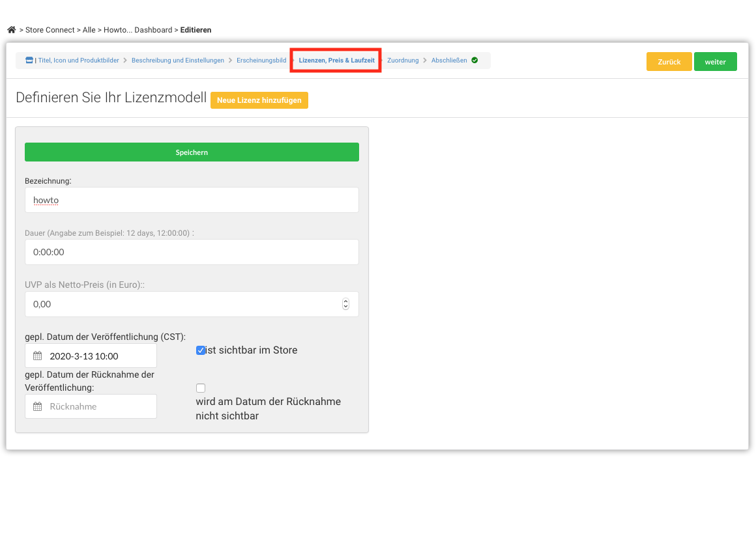Save the license with Speichern

(x=192, y=152)
